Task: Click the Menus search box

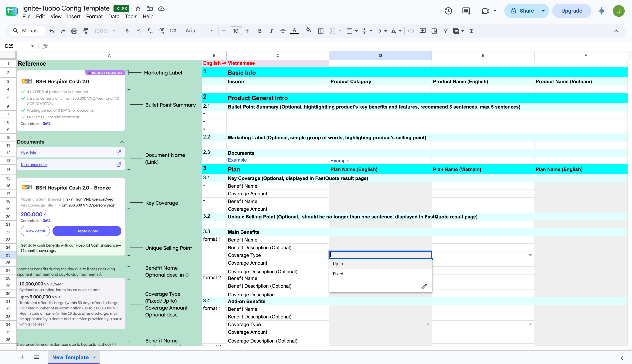Action: 27,31
